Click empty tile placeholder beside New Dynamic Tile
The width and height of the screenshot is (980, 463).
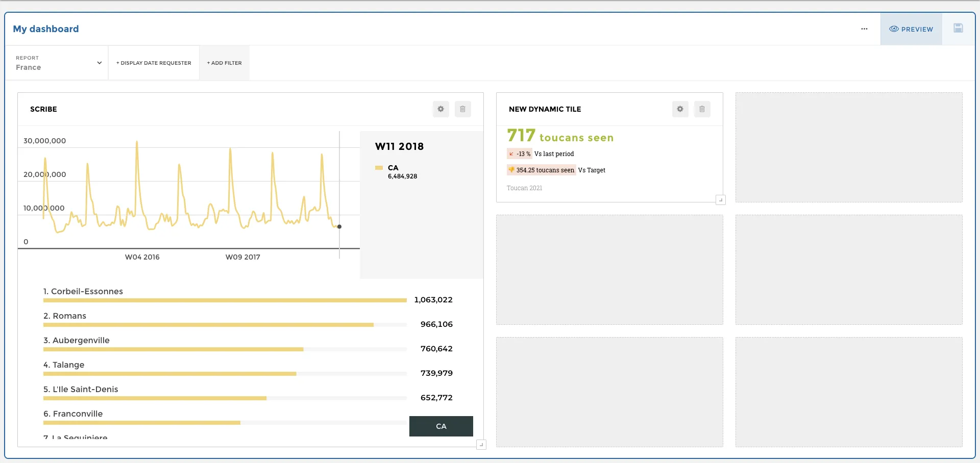(849, 147)
